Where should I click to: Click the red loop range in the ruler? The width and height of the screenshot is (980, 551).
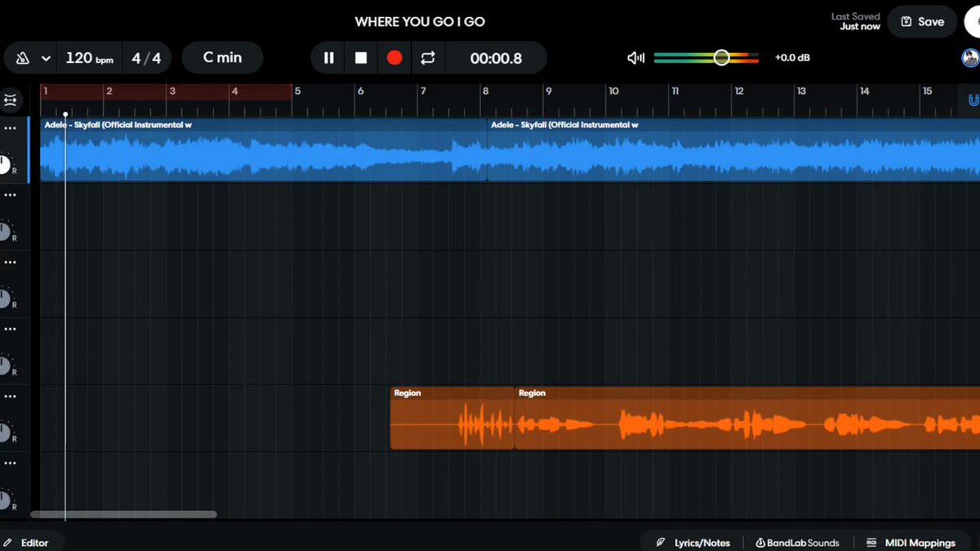pyautogui.click(x=166, y=91)
